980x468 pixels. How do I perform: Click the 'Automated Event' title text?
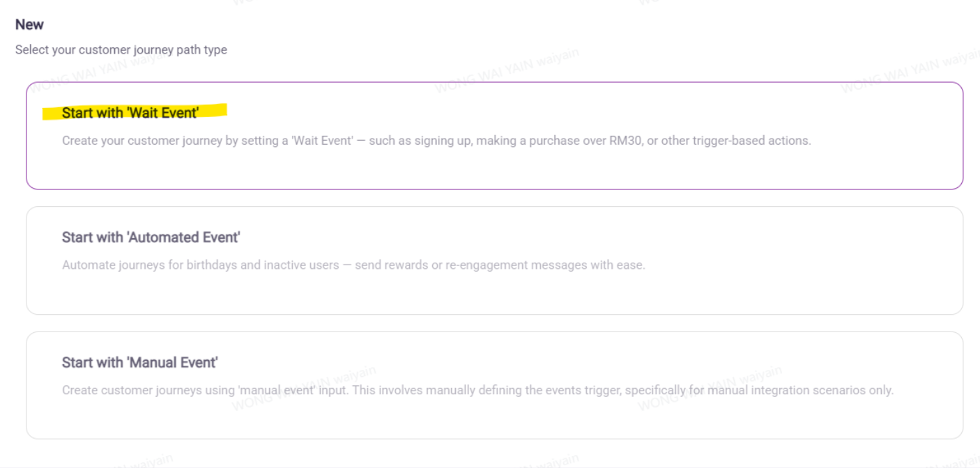[151, 237]
